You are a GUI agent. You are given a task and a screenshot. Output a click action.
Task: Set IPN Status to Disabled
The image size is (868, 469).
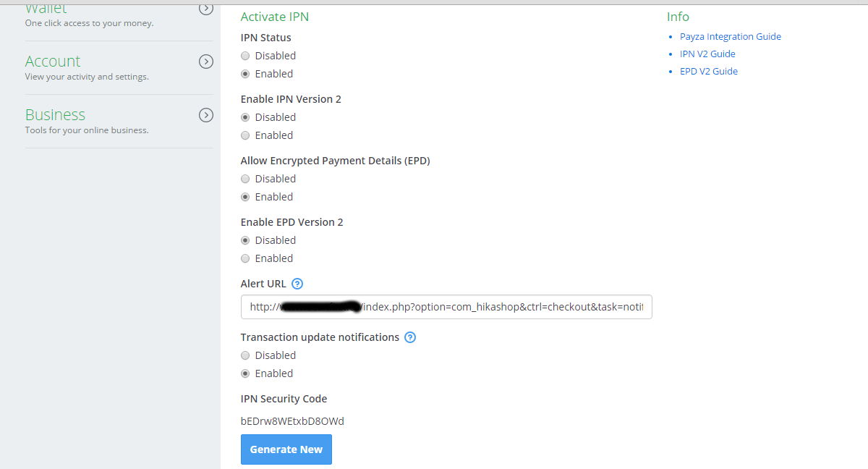[x=245, y=56]
